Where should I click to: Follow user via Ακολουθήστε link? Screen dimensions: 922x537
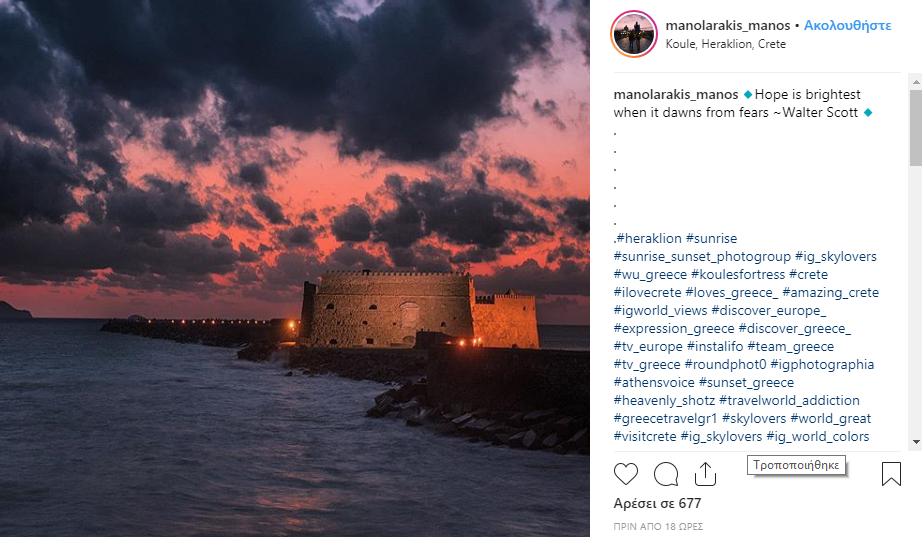coord(847,25)
